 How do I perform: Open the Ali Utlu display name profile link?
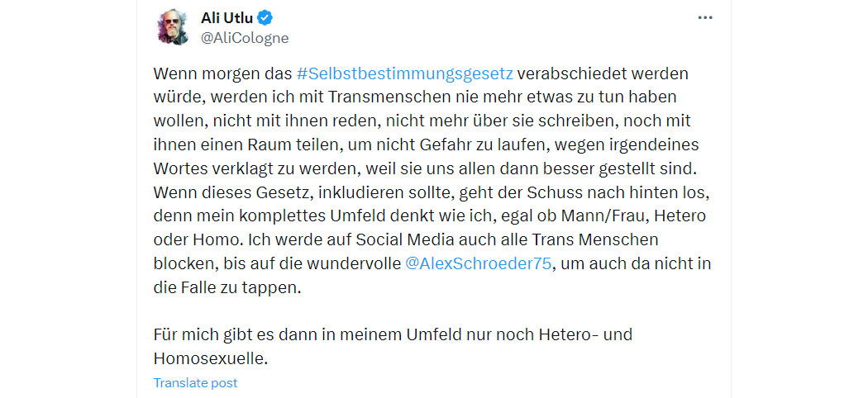click(x=227, y=18)
